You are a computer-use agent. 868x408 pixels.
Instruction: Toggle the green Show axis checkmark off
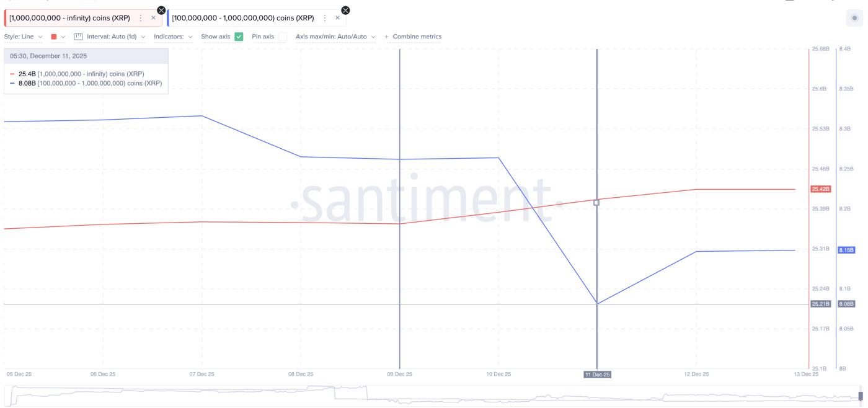(237, 37)
